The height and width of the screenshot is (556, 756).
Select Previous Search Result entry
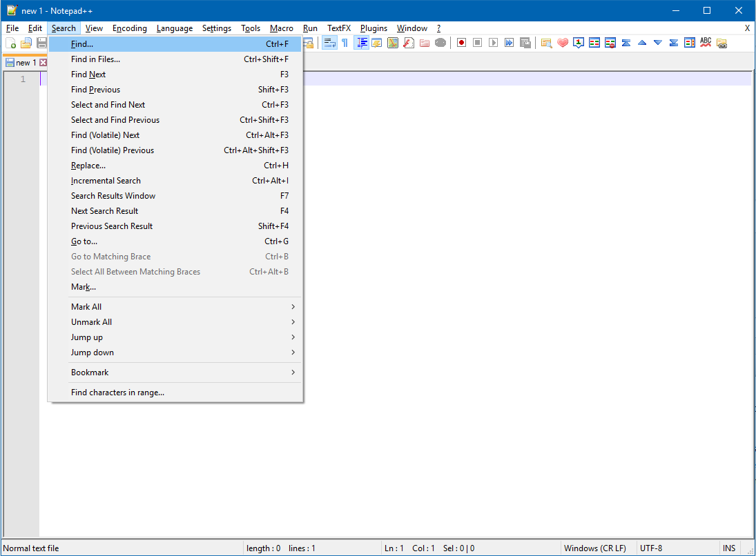click(x=175, y=226)
